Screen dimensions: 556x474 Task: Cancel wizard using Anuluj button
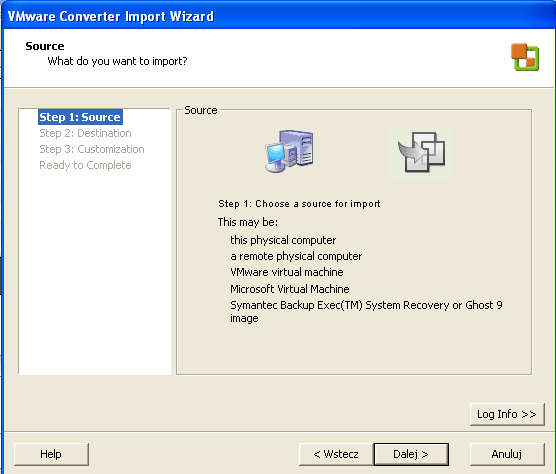[x=507, y=454]
